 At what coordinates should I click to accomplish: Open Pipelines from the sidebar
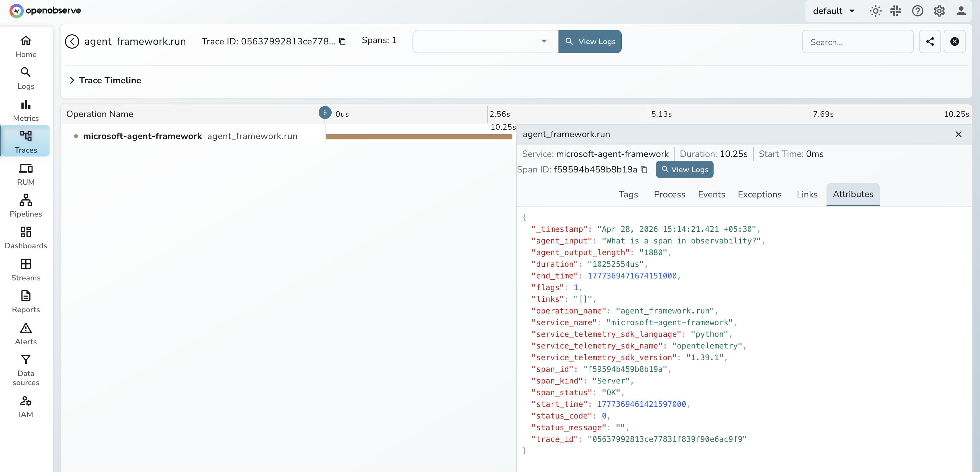click(25, 205)
